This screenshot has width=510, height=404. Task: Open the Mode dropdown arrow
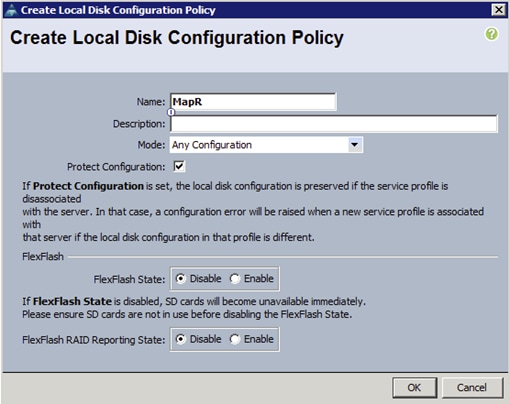[x=354, y=145]
